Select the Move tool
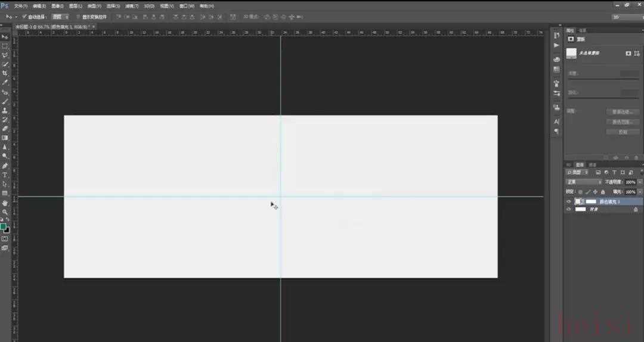Screen dimensions: 644x342 tap(5, 36)
